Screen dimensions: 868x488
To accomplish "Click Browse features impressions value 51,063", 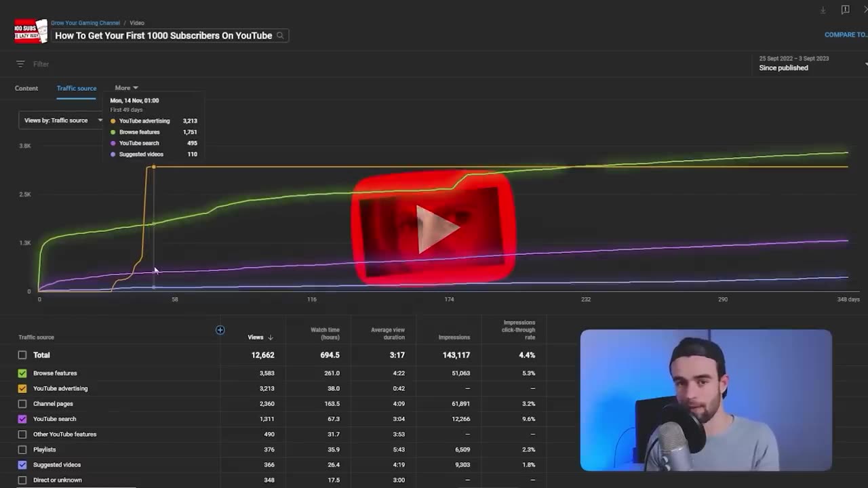I will [x=461, y=373].
